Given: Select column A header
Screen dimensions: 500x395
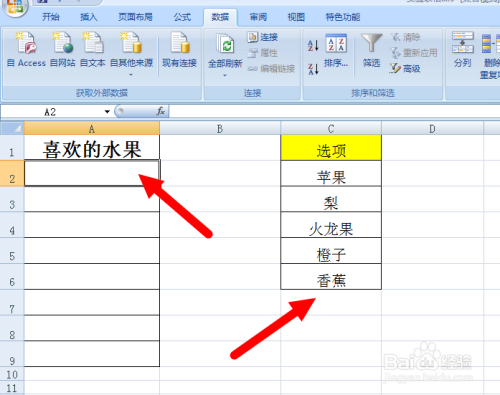Looking at the screenshot, I should (92, 128).
